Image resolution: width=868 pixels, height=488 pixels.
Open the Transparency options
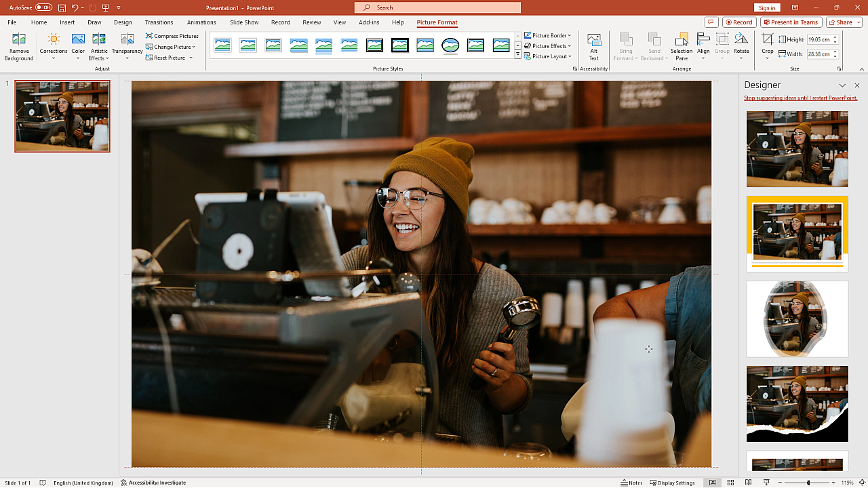coord(127,47)
